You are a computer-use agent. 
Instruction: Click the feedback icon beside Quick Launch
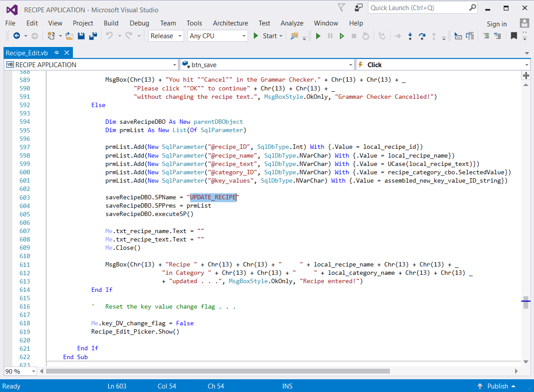[x=359, y=7]
